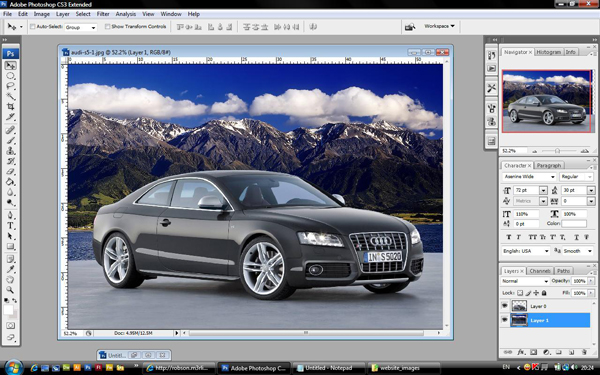Open Auto-Select Group dropdown
The height and width of the screenshot is (375, 600).
(x=80, y=27)
